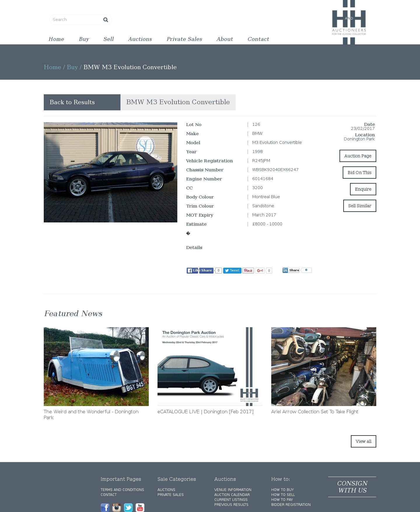Open Bidder Registration link
Screen dimensions: 420x512
291,505
